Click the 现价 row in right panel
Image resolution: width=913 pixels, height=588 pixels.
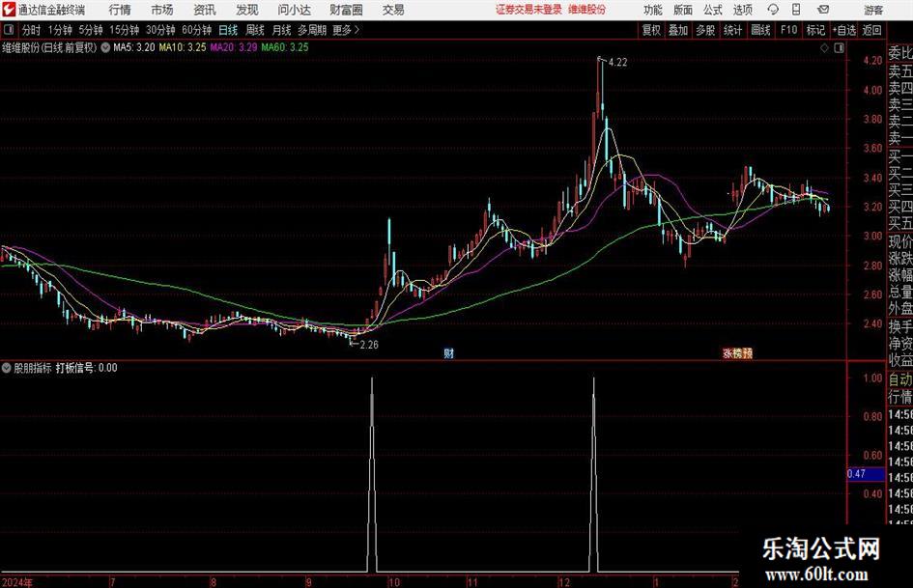click(900, 241)
